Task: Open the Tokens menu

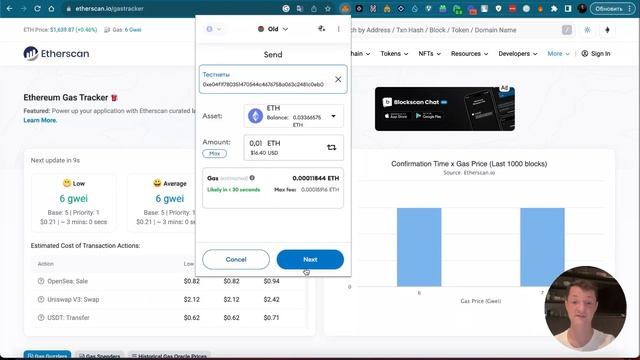Action: [394, 53]
